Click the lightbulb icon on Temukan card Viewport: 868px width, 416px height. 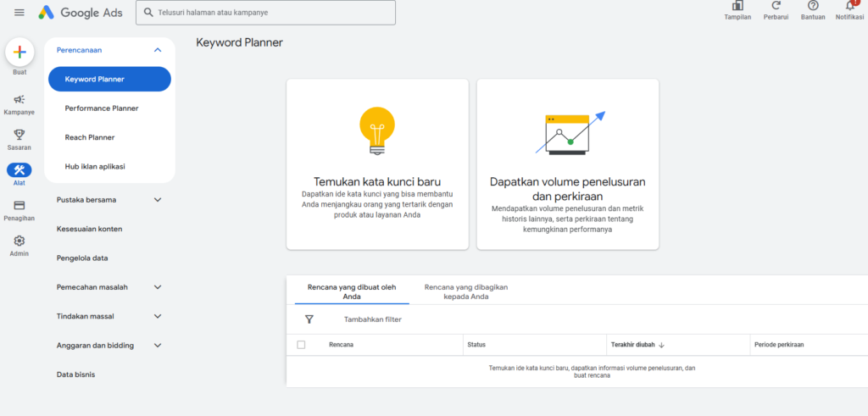click(377, 130)
